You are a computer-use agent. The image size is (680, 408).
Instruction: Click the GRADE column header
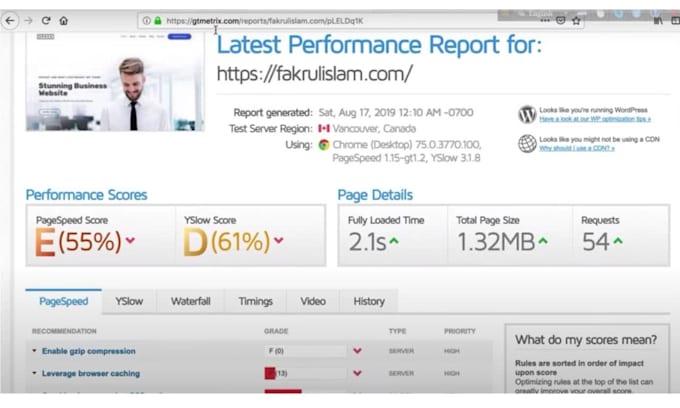(276, 331)
